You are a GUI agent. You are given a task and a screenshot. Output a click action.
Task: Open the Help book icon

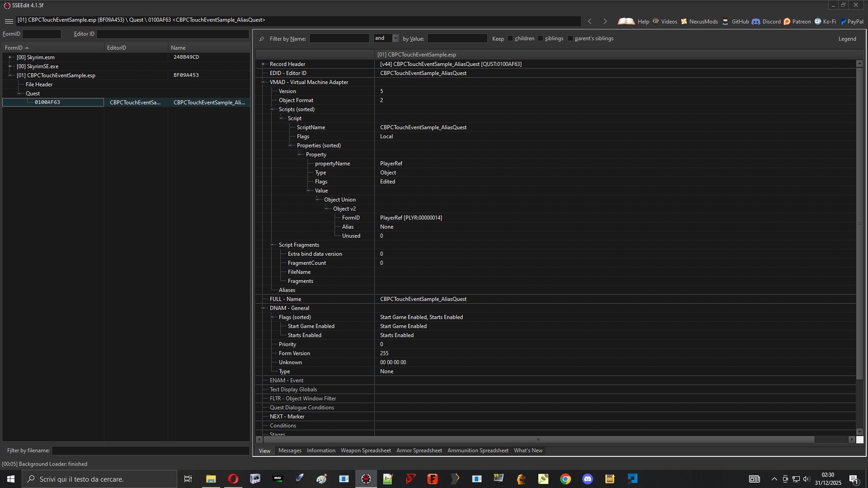click(x=626, y=21)
